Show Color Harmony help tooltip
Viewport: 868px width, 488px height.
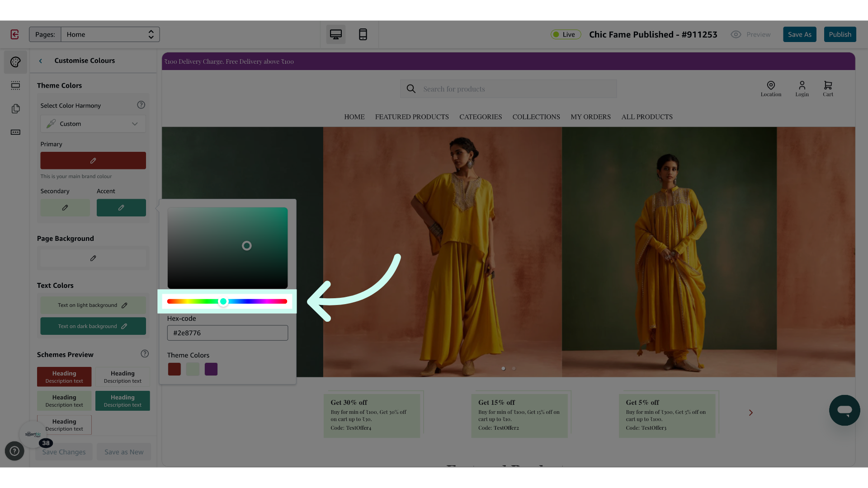click(141, 105)
